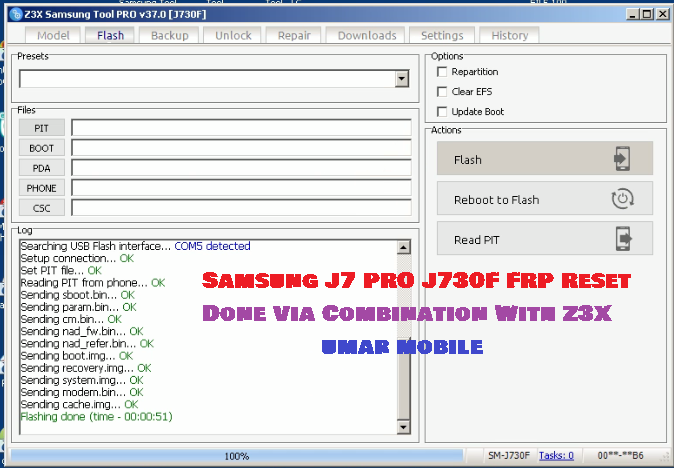The width and height of the screenshot is (674, 468).
Task: Click the BOOT file button
Action: [x=42, y=148]
